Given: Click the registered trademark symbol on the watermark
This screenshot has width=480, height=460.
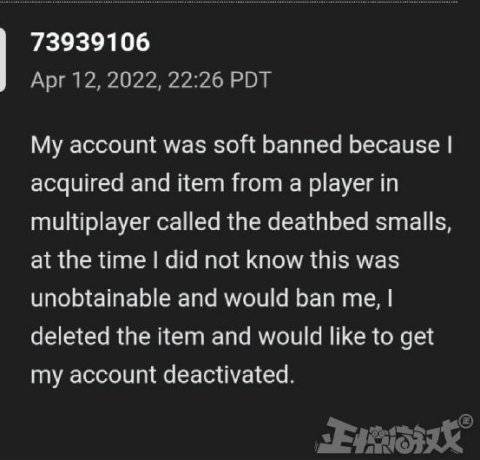Looking at the screenshot, I should [466, 421].
